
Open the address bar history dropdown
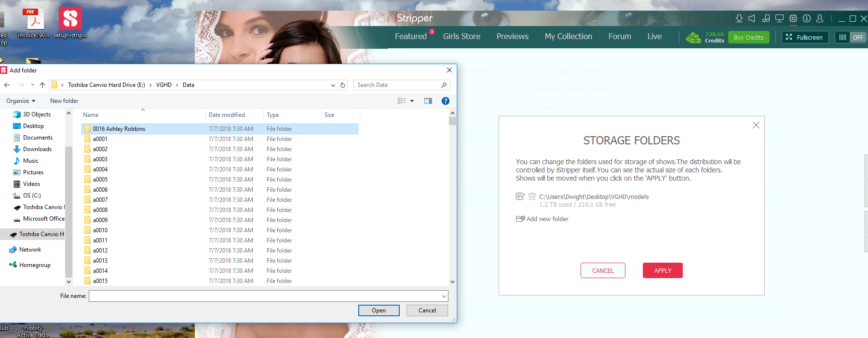[333, 85]
